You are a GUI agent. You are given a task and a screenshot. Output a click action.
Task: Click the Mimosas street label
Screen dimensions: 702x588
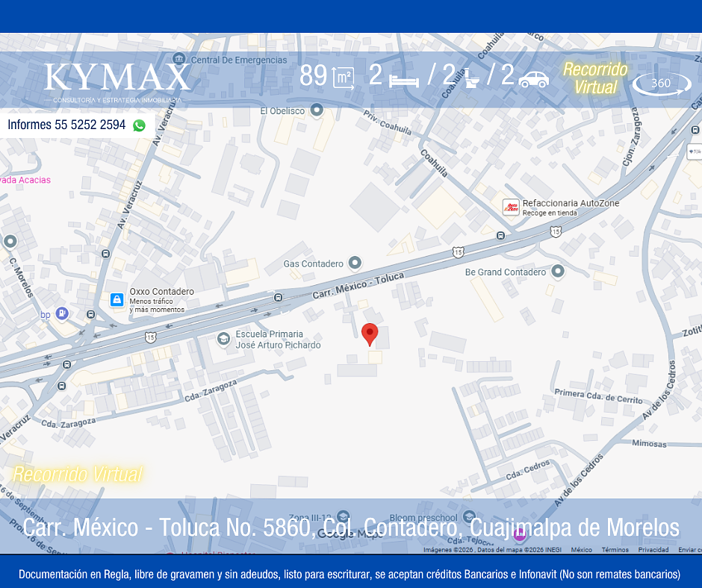tap(649, 443)
